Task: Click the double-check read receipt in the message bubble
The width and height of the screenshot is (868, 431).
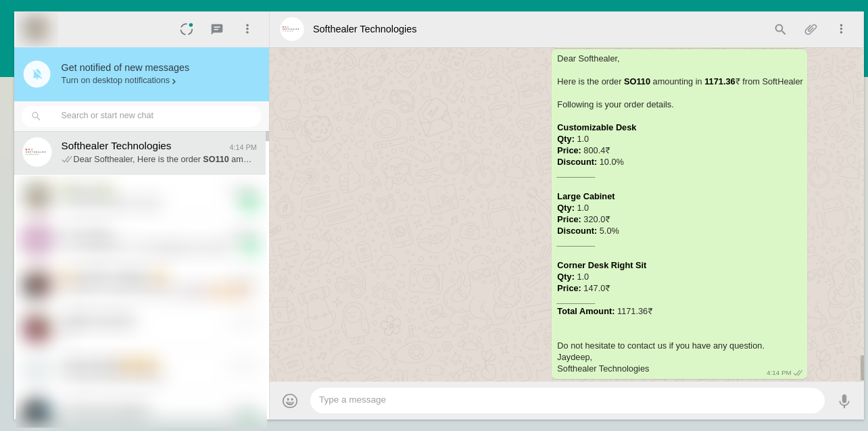Action: 798,373
